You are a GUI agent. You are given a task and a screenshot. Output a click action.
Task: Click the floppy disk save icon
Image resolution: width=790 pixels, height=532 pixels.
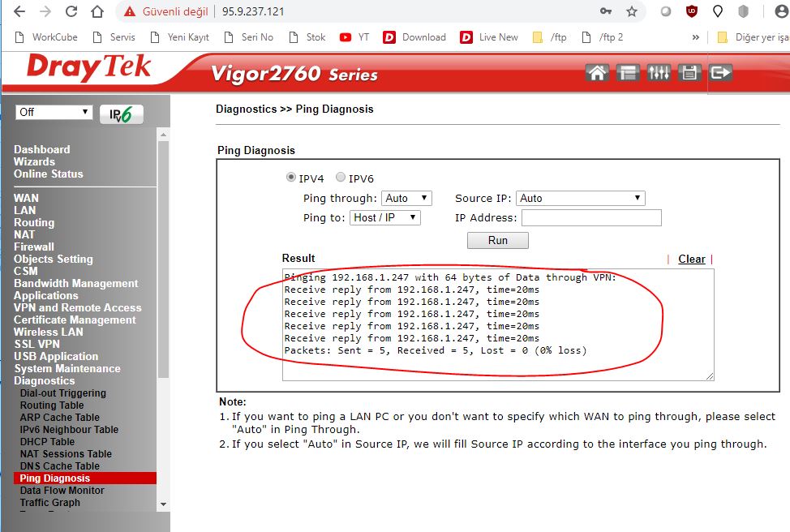pyautogui.click(x=689, y=73)
